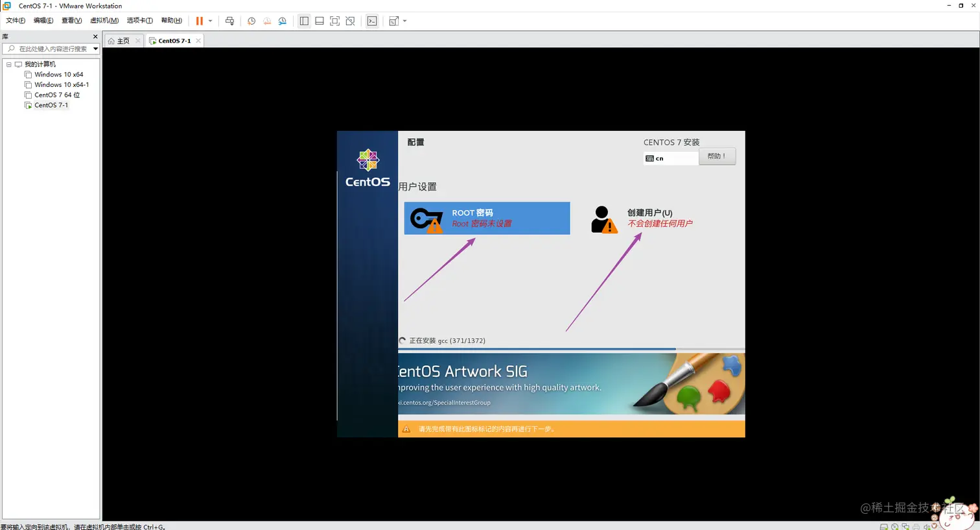Enter full screen mode icon

[334, 21]
